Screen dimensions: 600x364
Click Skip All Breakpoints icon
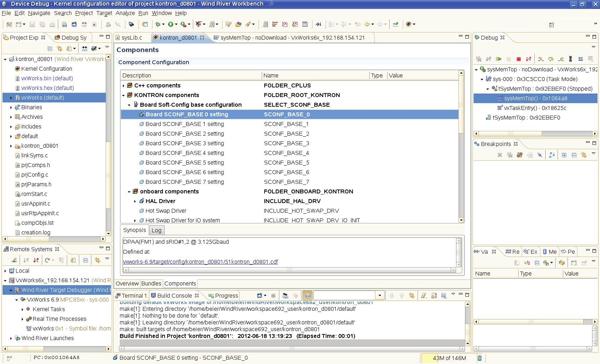[540, 155]
